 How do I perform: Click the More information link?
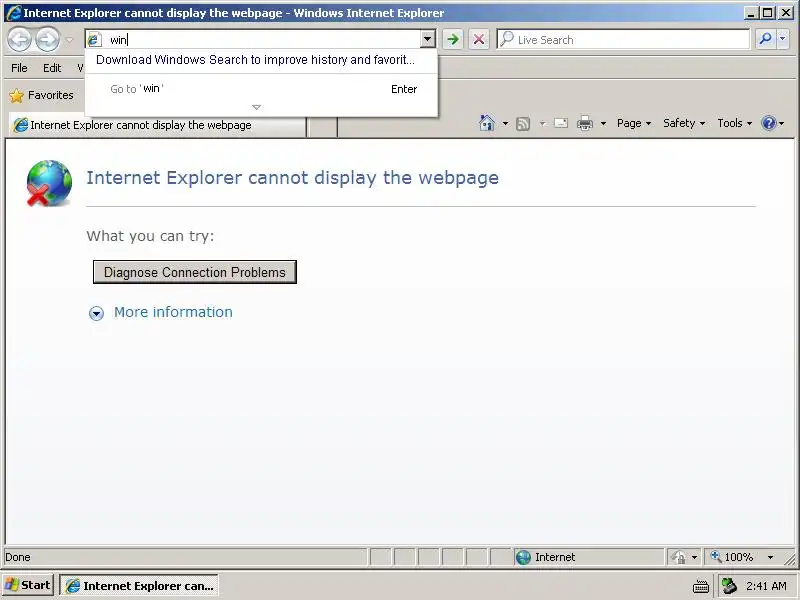tap(173, 312)
